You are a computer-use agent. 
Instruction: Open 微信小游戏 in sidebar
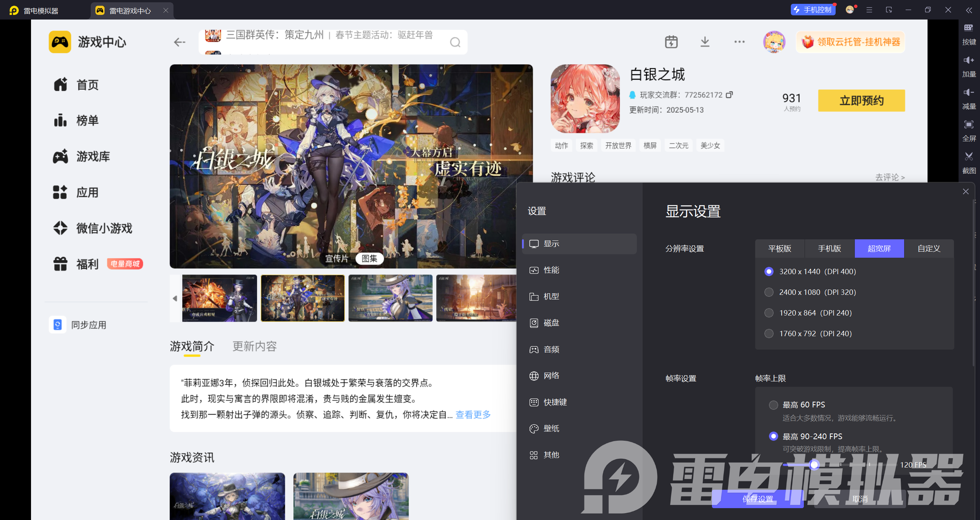coord(93,228)
